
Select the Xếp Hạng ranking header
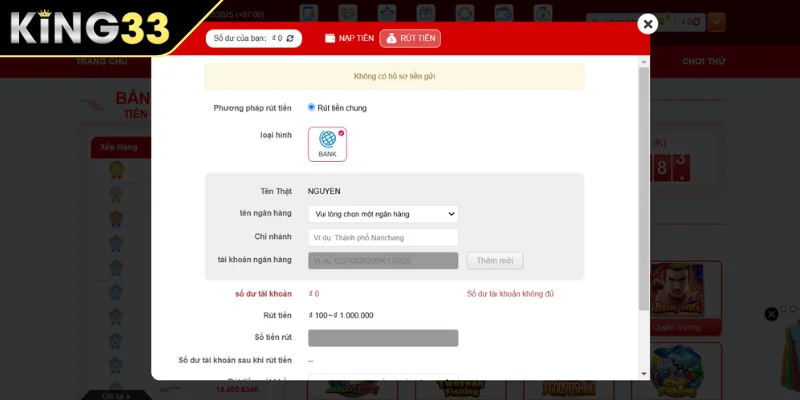coord(119,147)
